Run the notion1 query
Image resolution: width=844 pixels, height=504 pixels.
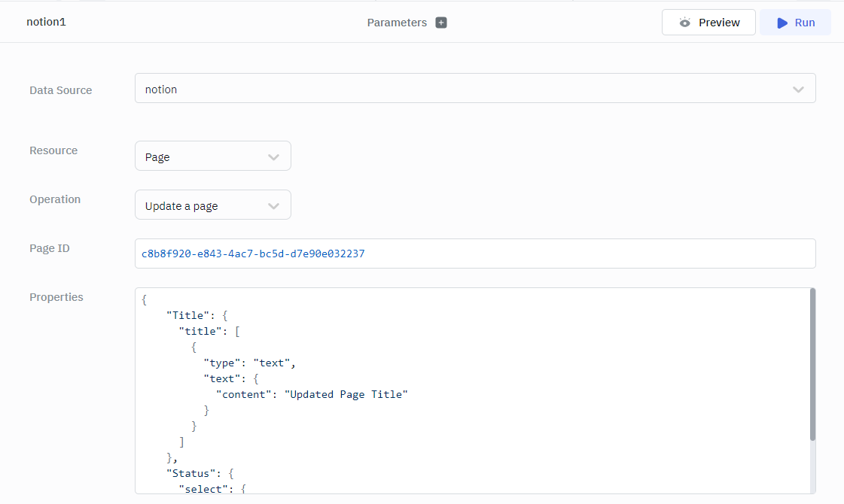click(x=795, y=23)
